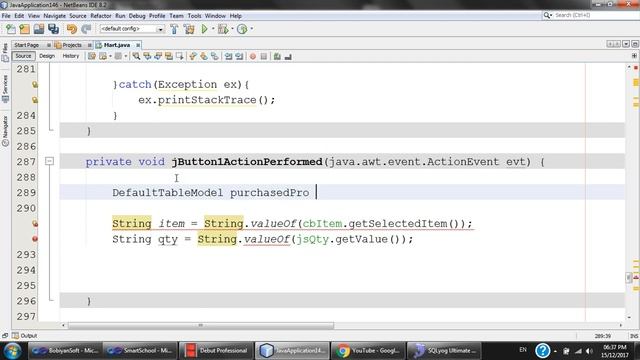The image size is (640, 360).
Task: Click the Toggle Bookmark icon
Action: point(215,56)
